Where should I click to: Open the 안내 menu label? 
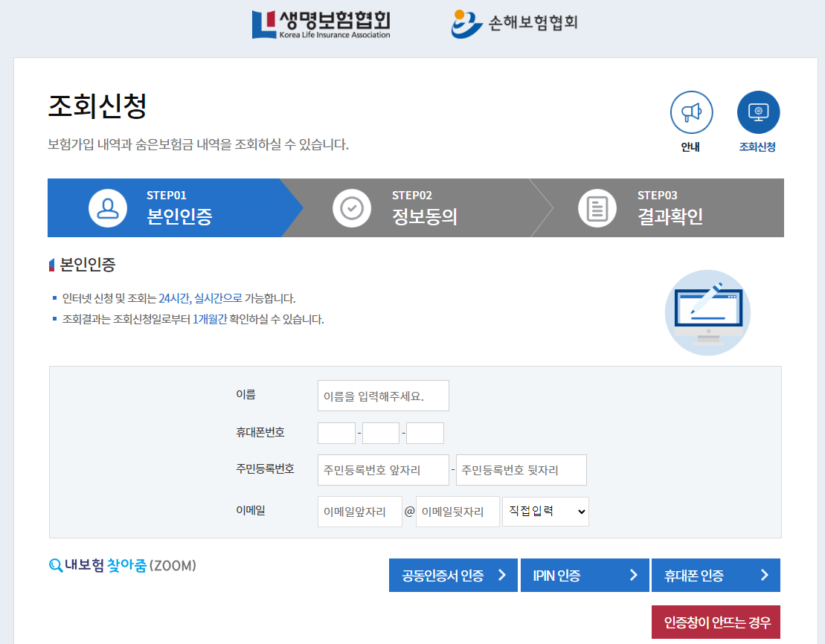(690, 146)
